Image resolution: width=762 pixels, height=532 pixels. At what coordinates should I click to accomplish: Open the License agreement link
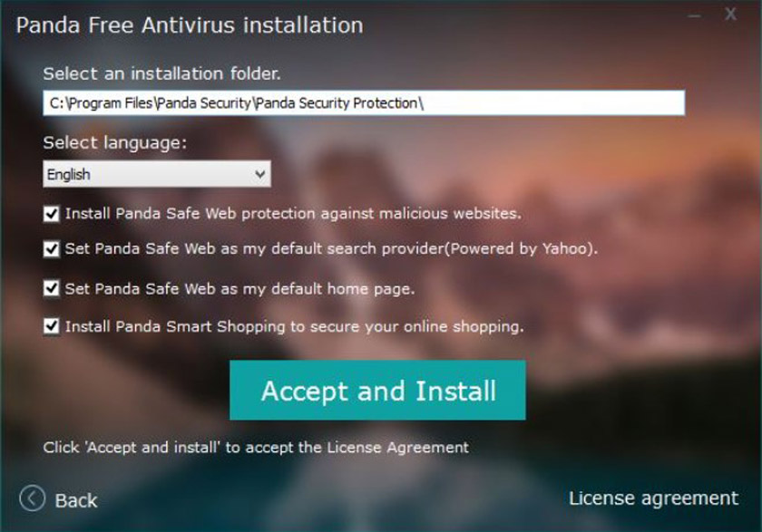click(x=654, y=498)
